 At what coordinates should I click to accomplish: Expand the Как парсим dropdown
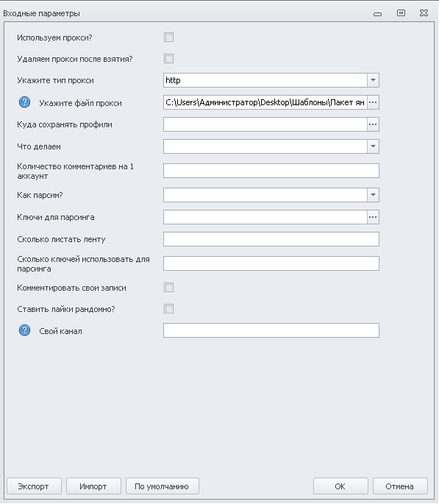[373, 195]
